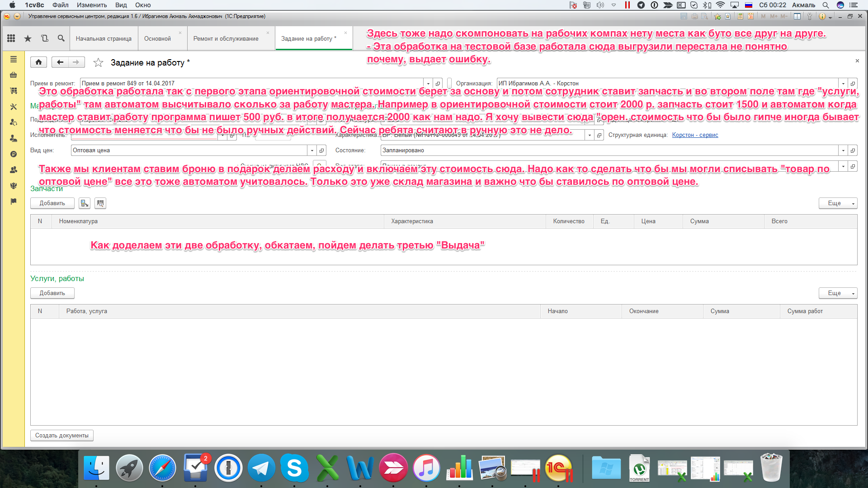Open the sections menu grid icon
The height and width of the screenshot is (488, 868).
(x=11, y=38)
